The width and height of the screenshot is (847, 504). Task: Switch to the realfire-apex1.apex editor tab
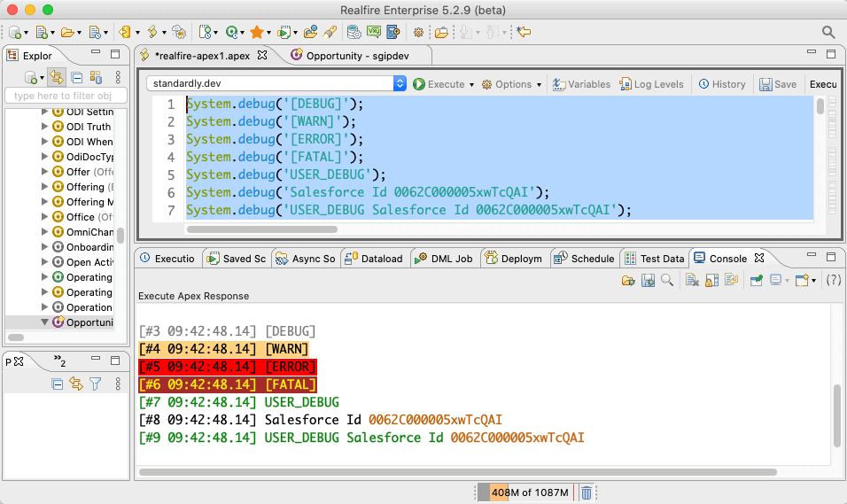tap(203, 56)
